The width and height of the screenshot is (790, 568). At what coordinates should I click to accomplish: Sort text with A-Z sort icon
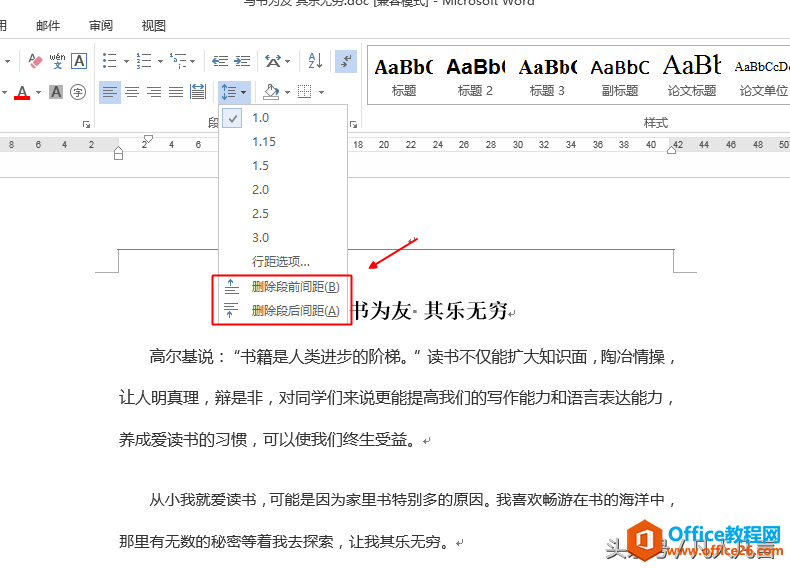315,61
